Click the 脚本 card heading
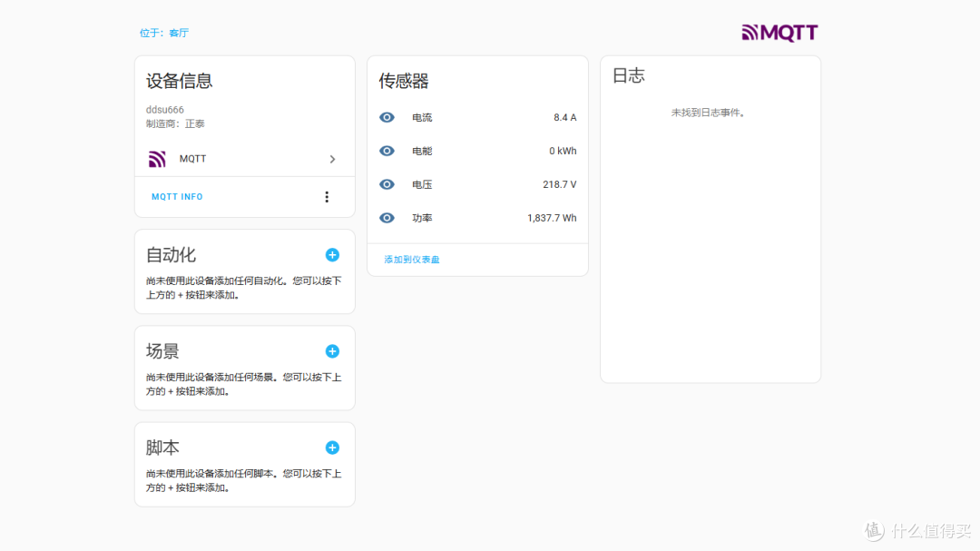The width and height of the screenshot is (980, 551). tap(162, 448)
